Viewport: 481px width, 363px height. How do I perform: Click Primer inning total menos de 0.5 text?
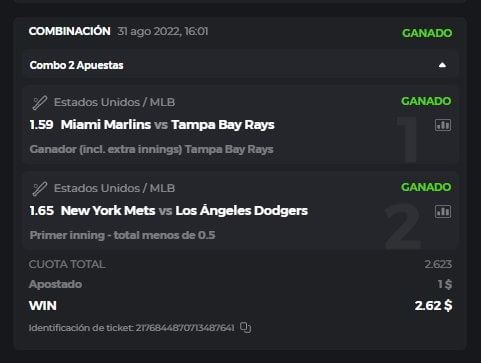122,235
